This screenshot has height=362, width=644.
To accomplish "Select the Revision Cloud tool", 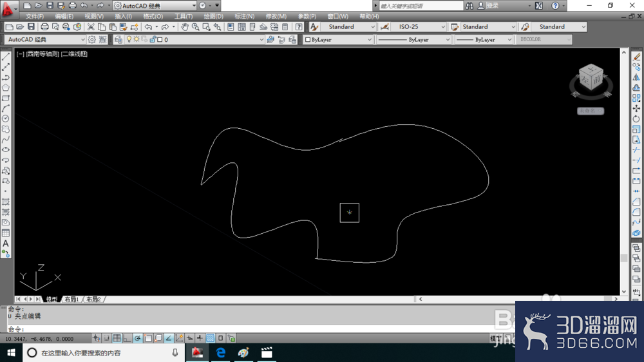I will pyautogui.click(x=6, y=129).
